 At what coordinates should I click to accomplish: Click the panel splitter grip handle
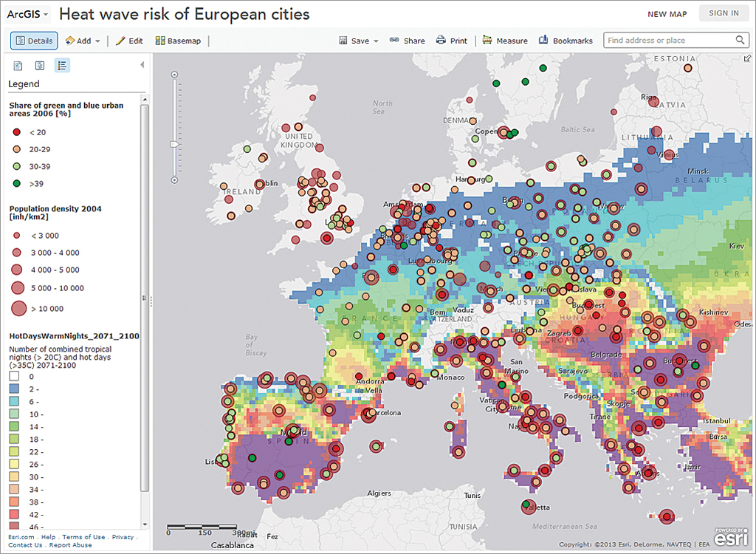click(x=151, y=301)
